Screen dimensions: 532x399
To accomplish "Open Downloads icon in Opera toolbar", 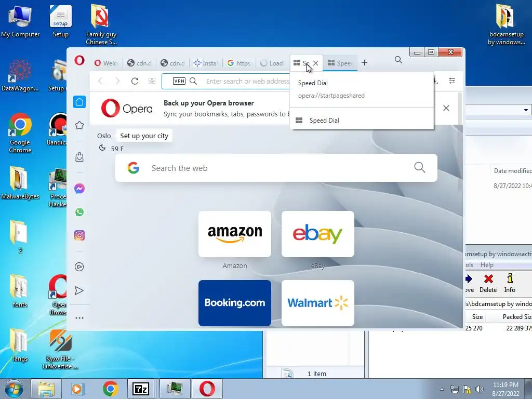I will pyautogui.click(x=435, y=81).
